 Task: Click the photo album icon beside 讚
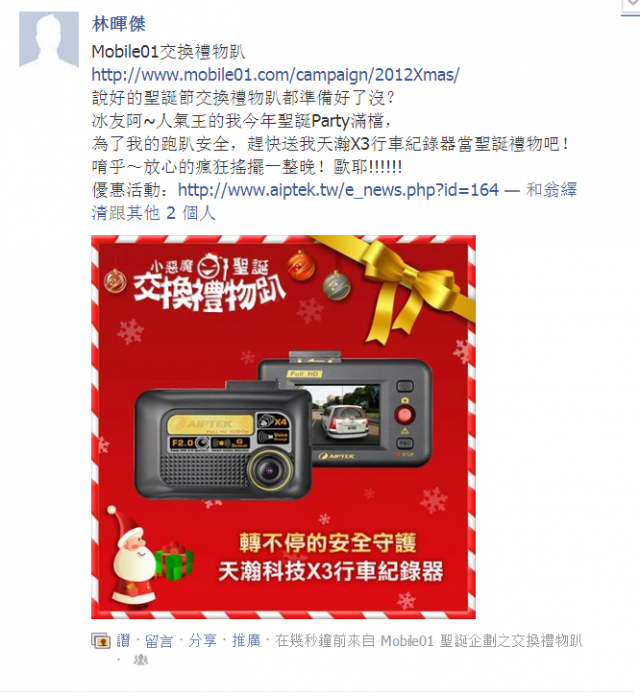(x=101, y=641)
